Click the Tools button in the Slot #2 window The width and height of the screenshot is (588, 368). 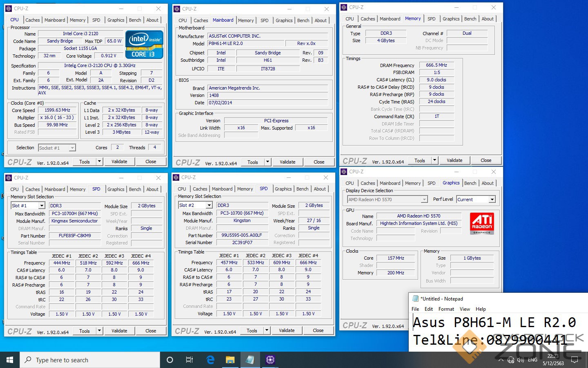click(252, 330)
